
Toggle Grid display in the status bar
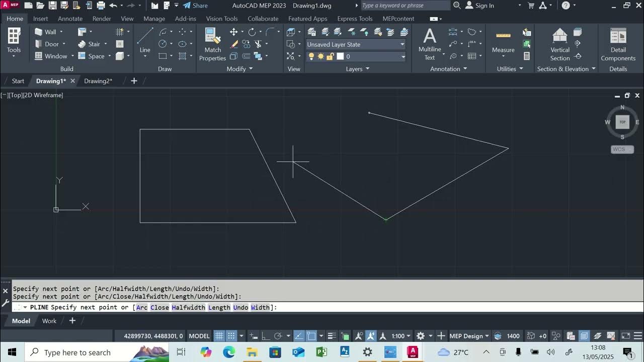point(219,335)
